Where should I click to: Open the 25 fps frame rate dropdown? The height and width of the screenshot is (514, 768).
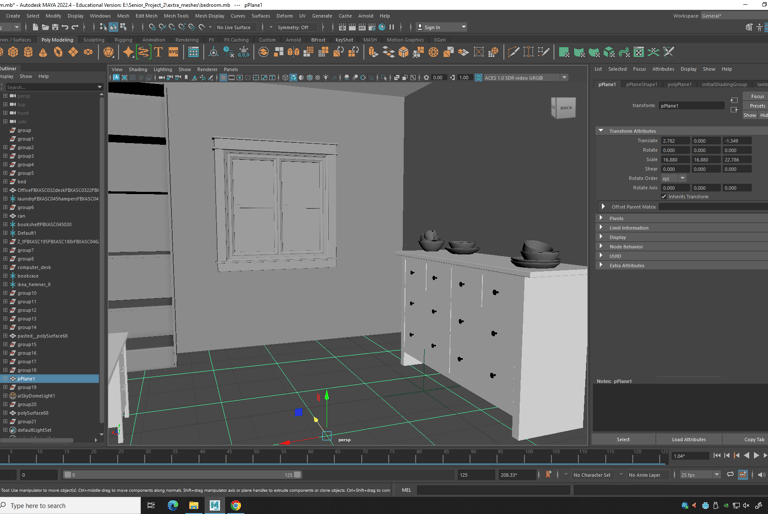coord(700,475)
